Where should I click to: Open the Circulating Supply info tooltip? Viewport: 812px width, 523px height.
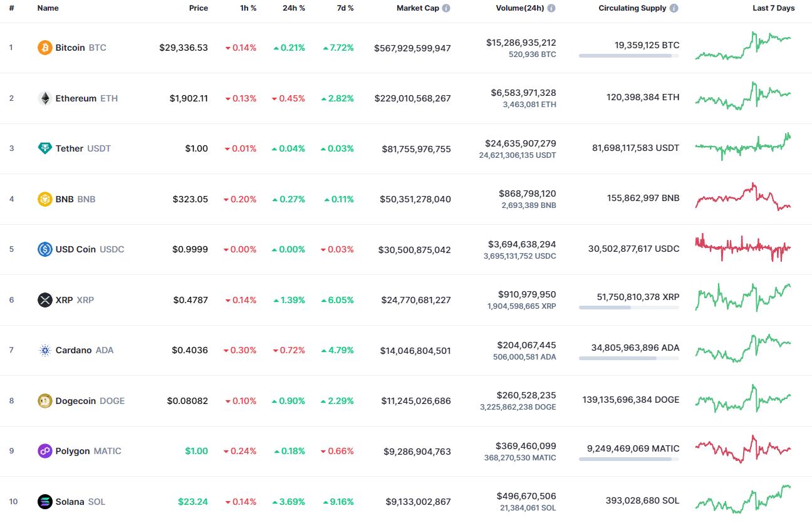click(x=673, y=8)
